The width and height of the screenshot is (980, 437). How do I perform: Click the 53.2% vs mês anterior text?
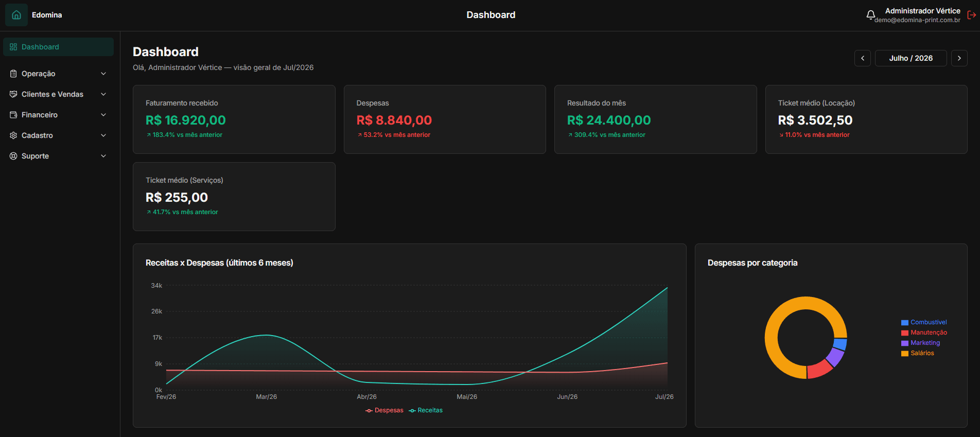click(x=397, y=135)
